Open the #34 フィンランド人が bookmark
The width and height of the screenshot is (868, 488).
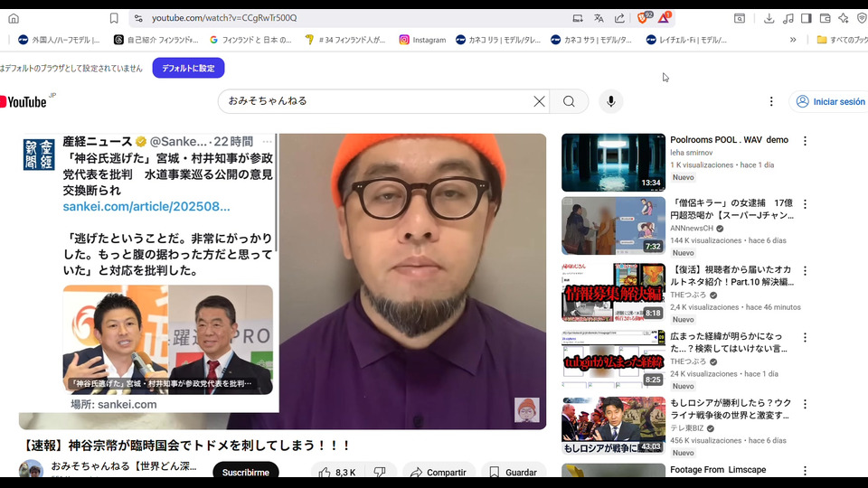pos(345,40)
